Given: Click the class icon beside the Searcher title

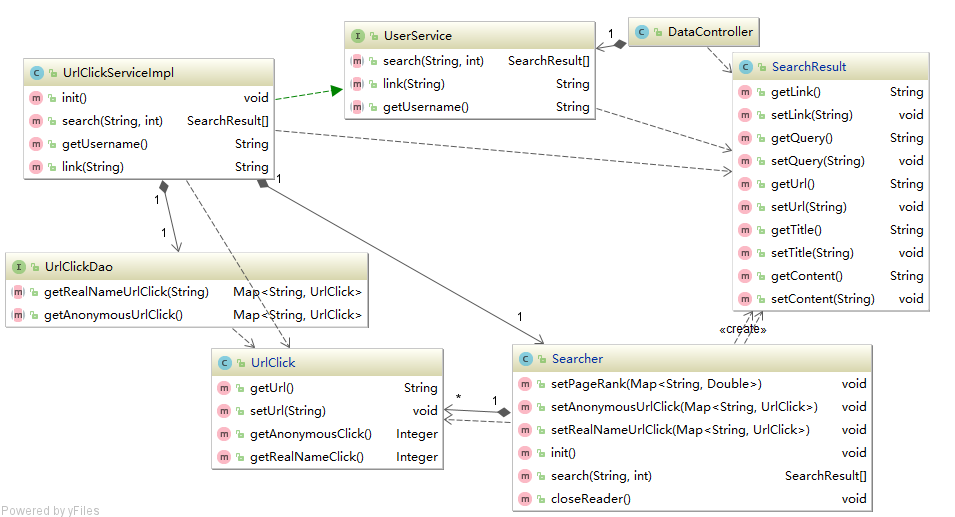Looking at the screenshot, I should pyautogui.click(x=526, y=359).
